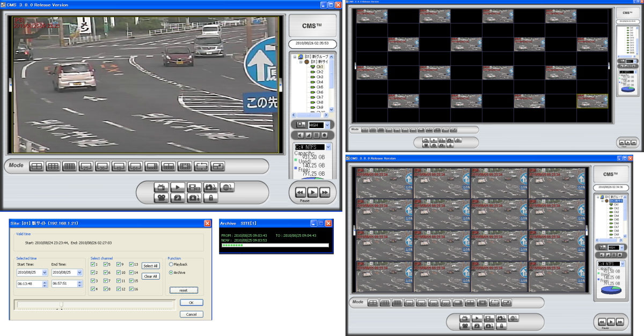Select 4-split mode in the 16-camera CMS window
Image resolution: width=644 pixels, height=336 pixels.
(x=373, y=303)
